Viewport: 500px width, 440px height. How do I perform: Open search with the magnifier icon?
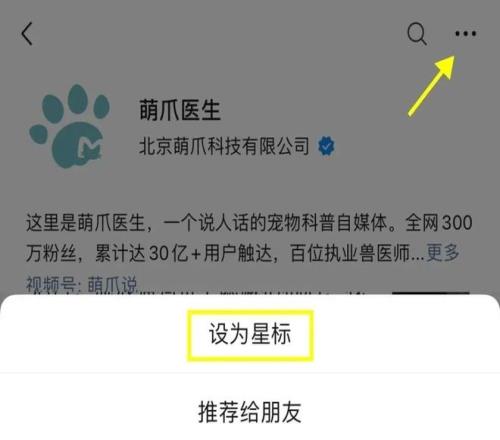(417, 34)
